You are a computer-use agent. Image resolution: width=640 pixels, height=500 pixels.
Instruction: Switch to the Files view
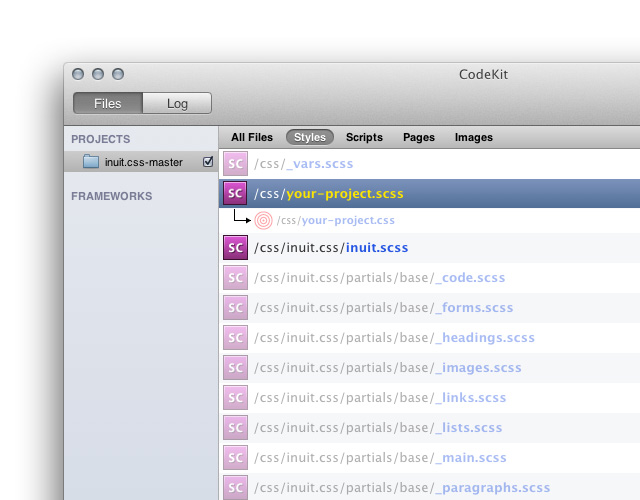(108, 103)
